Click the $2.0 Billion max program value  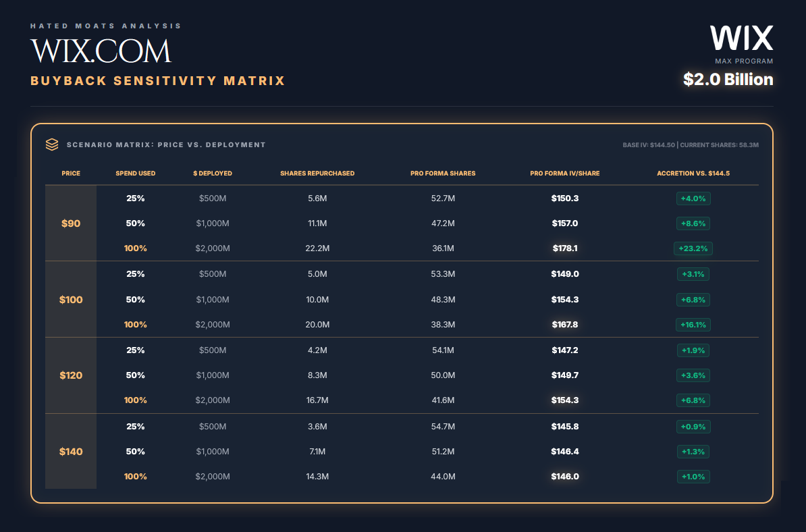[728, 79]
